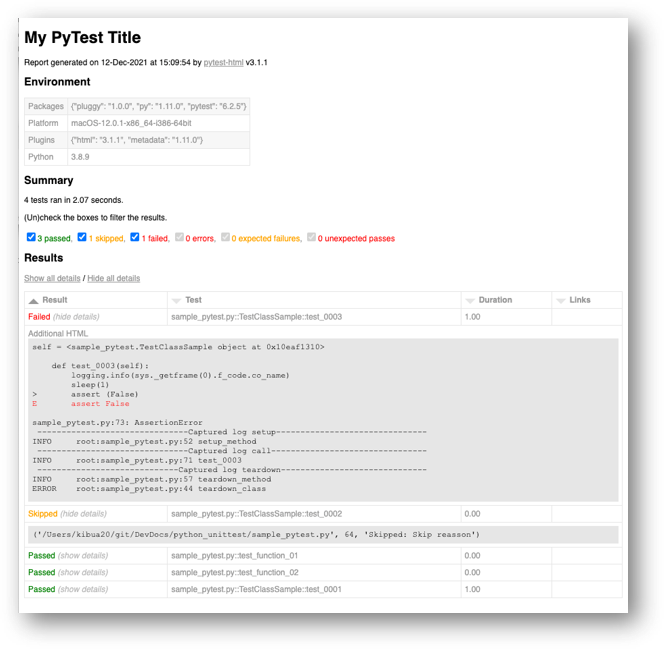The width and height of the screenshot is (664, 649).
Task: Select the sample_pytest.py::test_function_01 cell
Action: [x=314, y=555]
